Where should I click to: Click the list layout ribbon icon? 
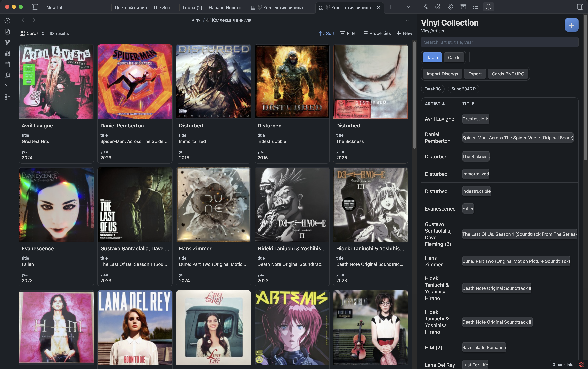[x=7, y=97]
